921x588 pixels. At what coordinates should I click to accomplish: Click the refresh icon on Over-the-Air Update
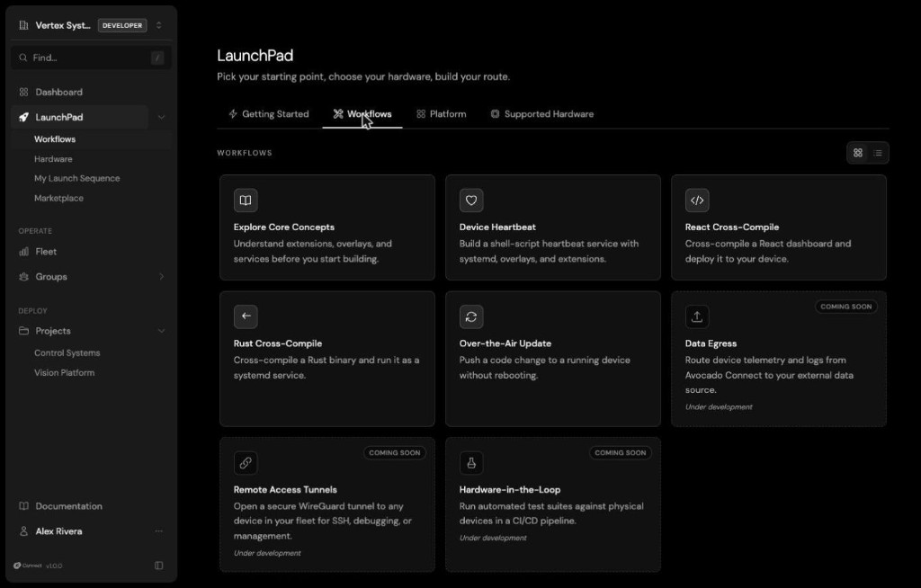(x=471, y=316)
